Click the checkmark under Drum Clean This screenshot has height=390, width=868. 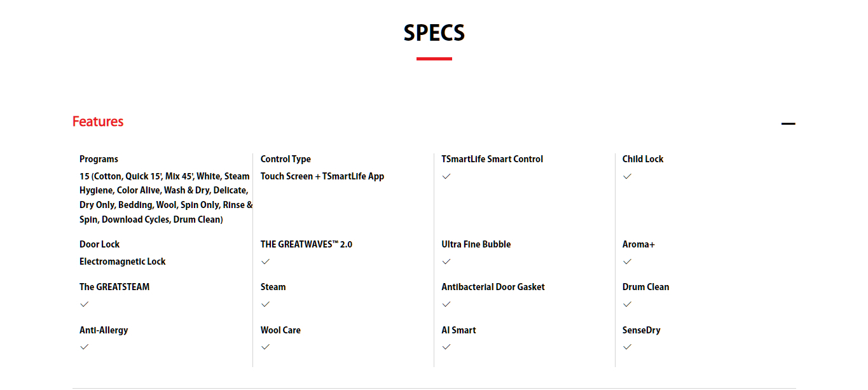tap(627, 304)
